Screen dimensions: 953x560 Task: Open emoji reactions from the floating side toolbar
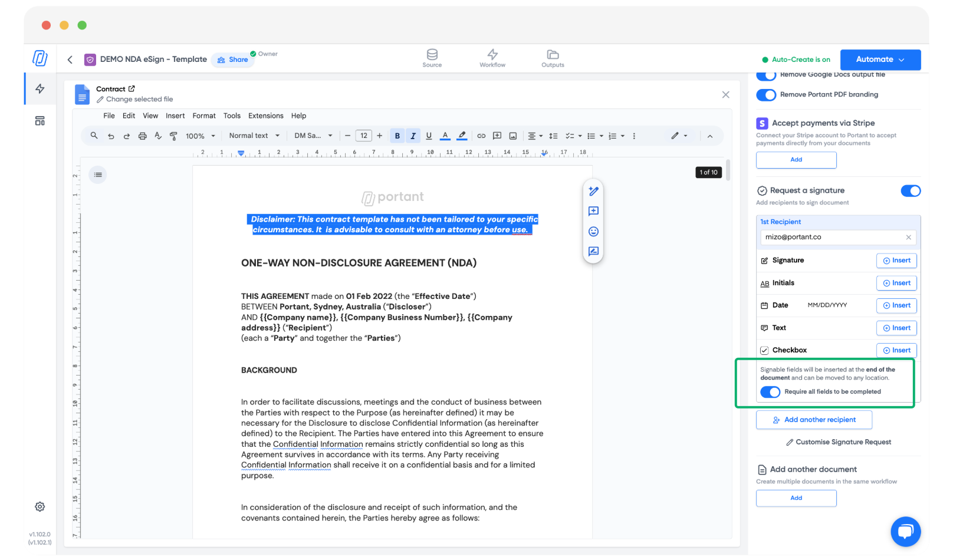click(593, 231)
